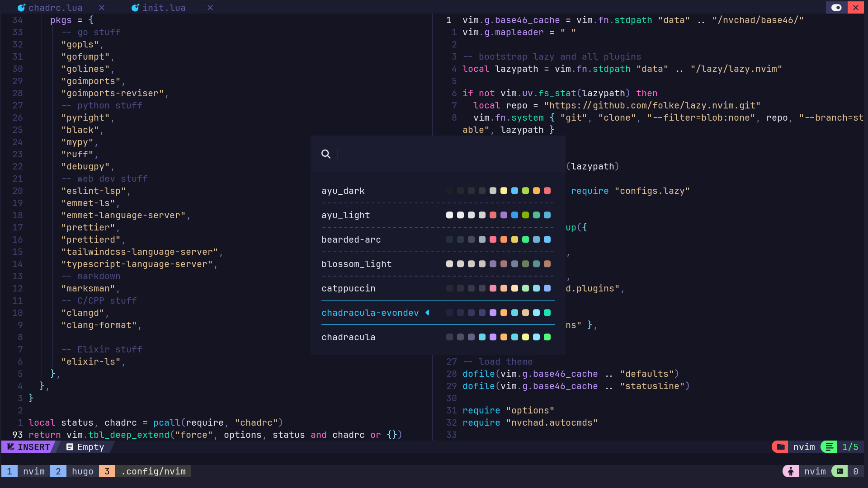The width and height of the screenshot is (868, 488).
Task: Expand chadracula-evondev via its arrow marker
Action: tap(428, 313)
